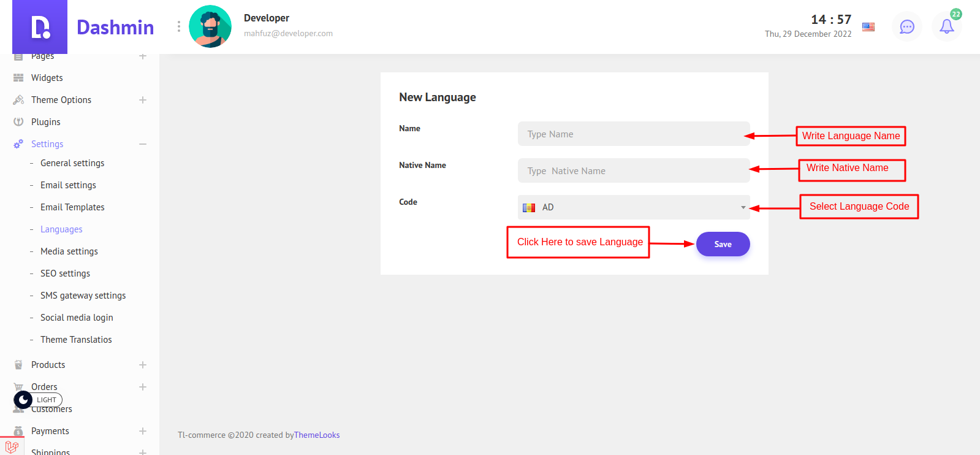The height and width of the screenshot is (455, 980).
Task: Click the Dashmin logo icon
Action: tap(40, 27)
